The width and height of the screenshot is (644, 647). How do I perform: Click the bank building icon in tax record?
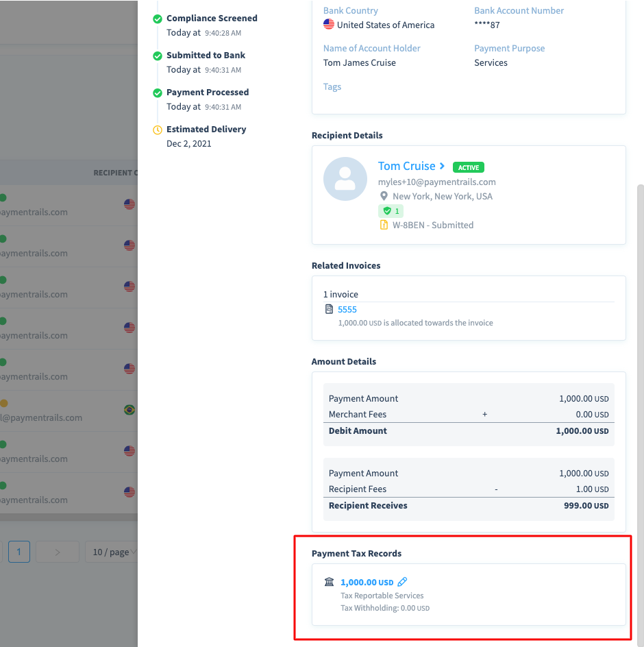click(x=330, y=582)
